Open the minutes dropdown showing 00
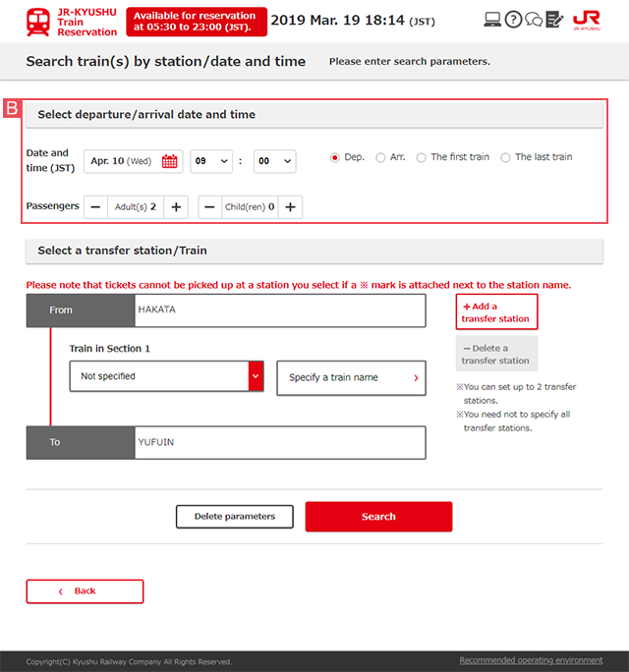Image resolution: width=629 pixels, height=672 pixels. click(x=274, y=161)
